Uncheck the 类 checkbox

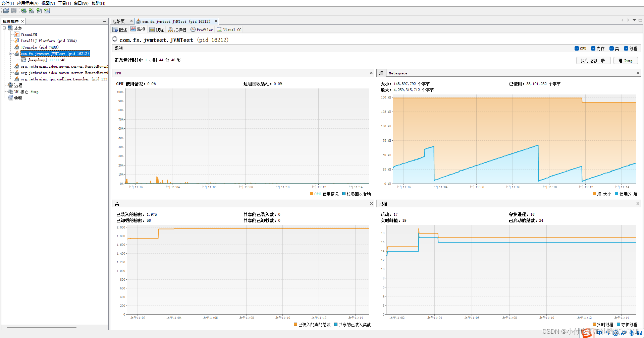click(x=611, y=49)
